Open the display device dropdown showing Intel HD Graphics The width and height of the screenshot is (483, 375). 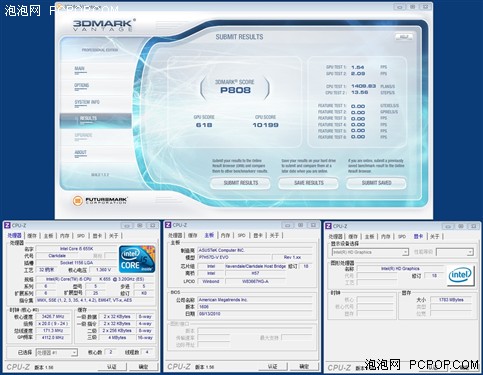coord(370,252)
